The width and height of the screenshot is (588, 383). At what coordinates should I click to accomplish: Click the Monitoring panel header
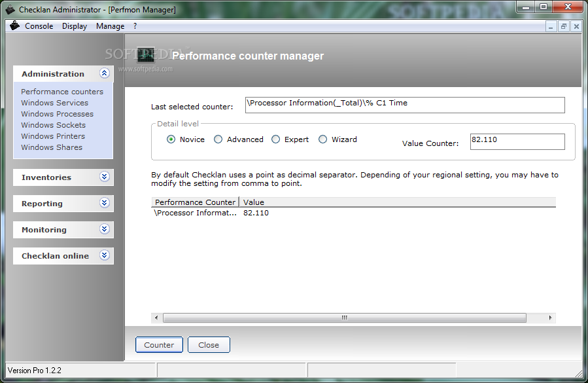click(63, 230)
